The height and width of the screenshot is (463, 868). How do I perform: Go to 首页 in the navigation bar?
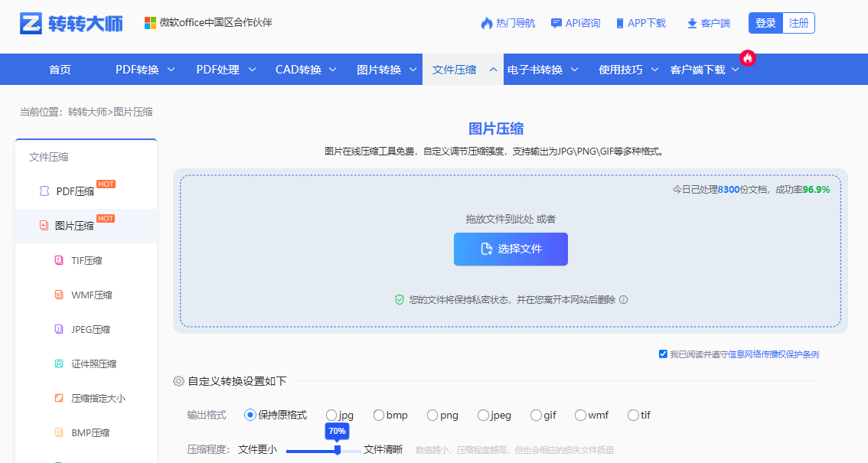pos(60,70)
